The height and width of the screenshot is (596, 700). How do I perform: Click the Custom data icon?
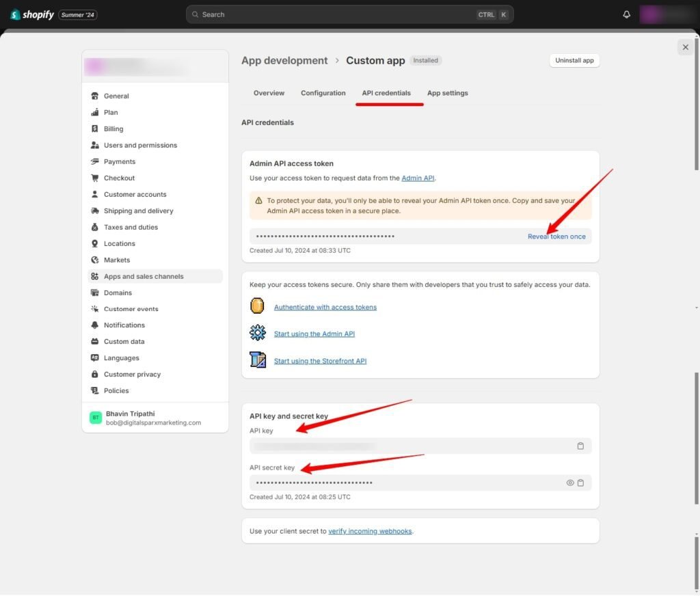(x=94, y=342)
